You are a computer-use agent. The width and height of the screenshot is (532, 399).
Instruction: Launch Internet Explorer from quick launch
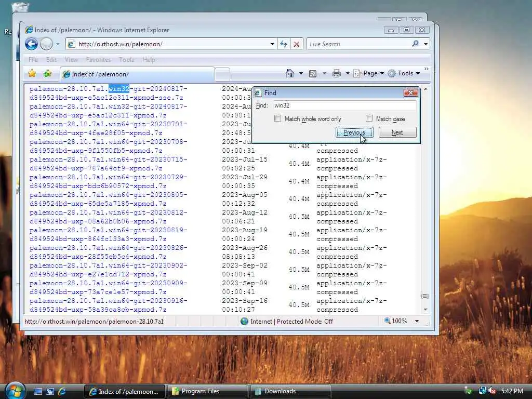click(62, 391)
